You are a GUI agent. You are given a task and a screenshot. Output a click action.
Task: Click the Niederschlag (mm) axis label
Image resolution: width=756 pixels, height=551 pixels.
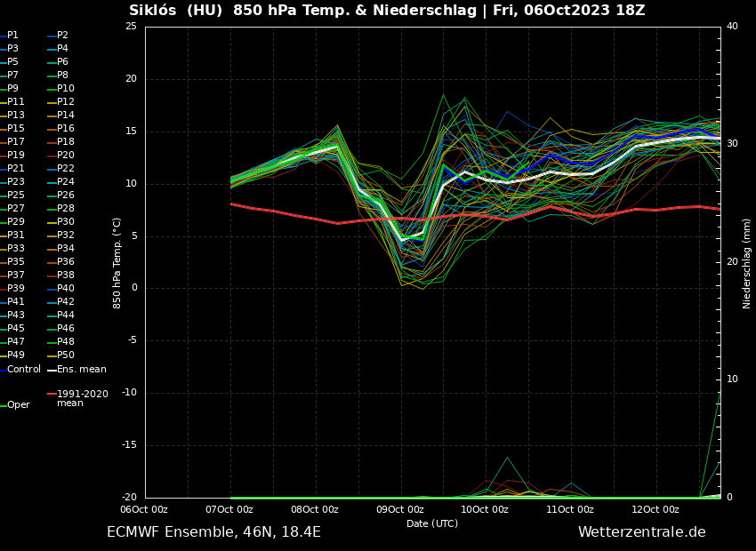click(x=747, y=263)
